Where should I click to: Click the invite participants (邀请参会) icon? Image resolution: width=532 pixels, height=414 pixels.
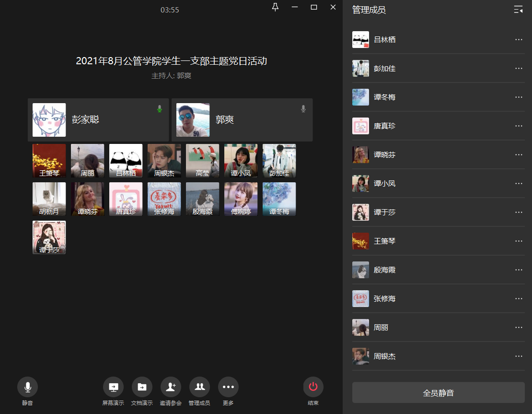tap(171, 387)
